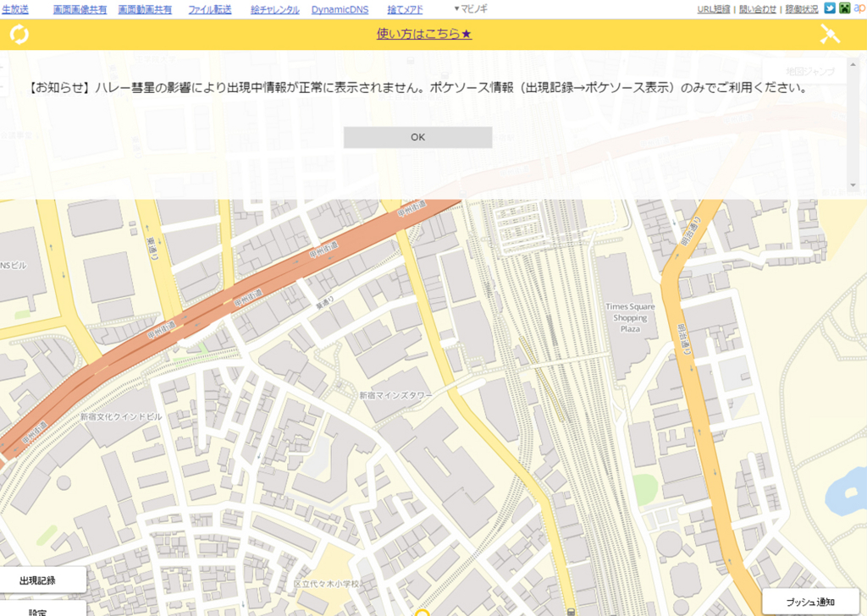Open the 画面画像共有 link

pyautogui.click(x=80, y=9)
